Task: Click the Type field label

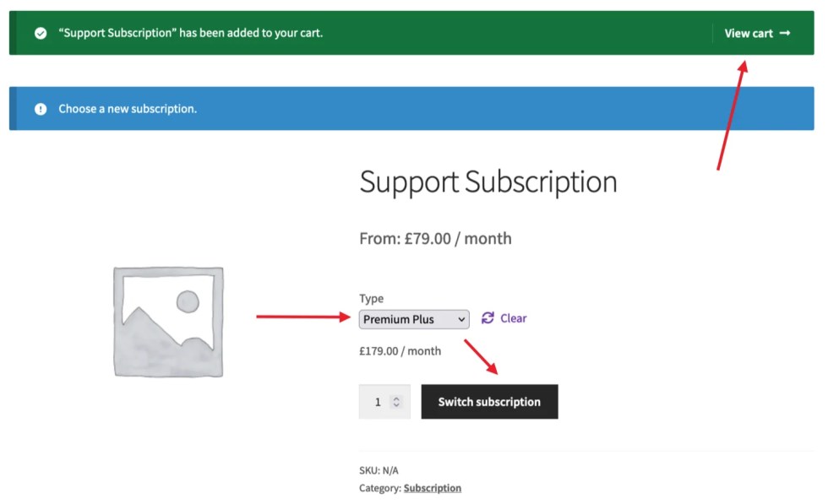Action: [x=371, y=299]
